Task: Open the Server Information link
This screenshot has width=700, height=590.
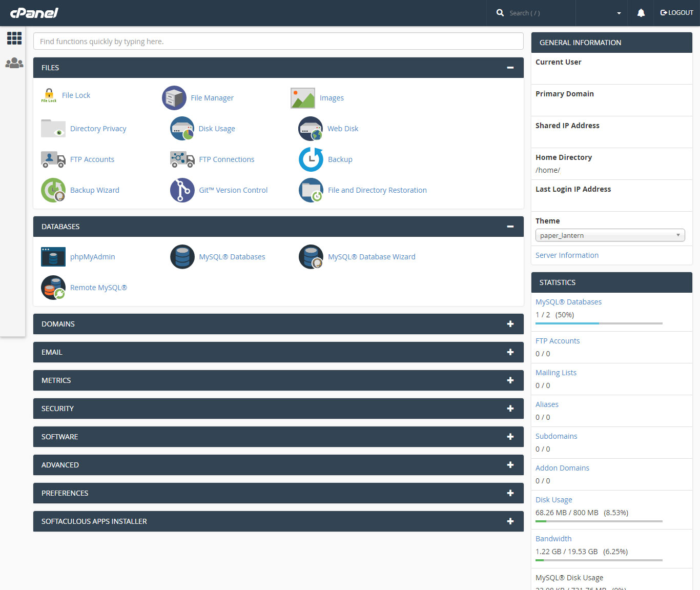Action: 567,255
